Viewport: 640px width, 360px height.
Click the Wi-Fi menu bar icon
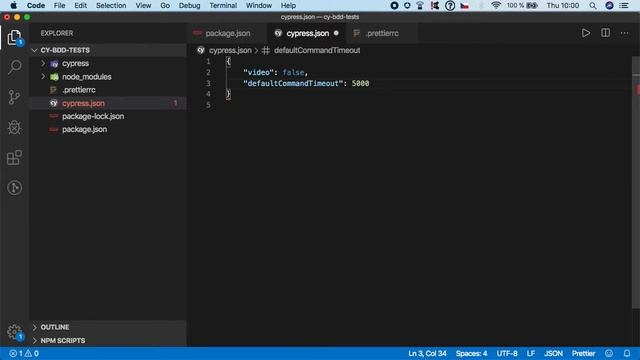tap(496, 6)
